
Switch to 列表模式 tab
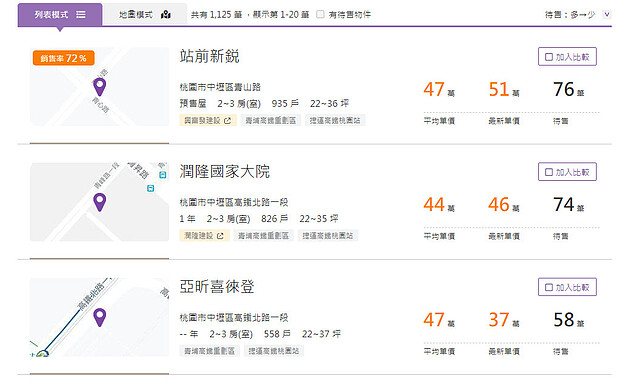coord(60,15)
